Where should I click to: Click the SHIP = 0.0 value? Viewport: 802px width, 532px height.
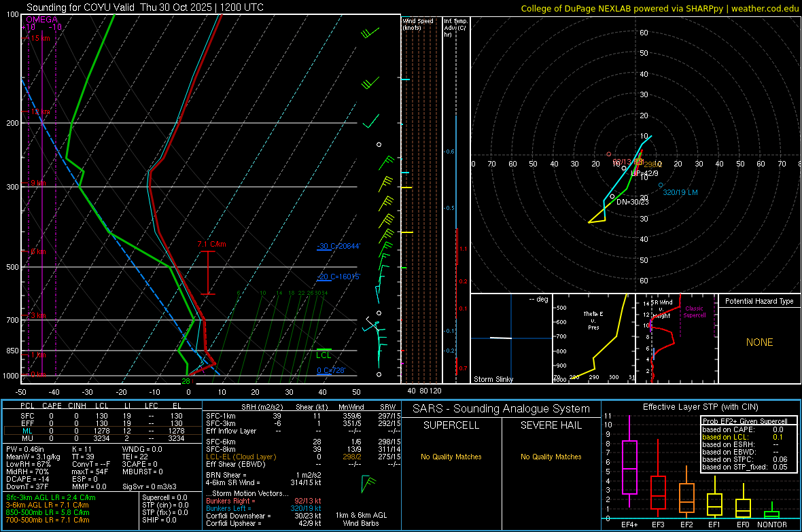(x=159, y=520)
